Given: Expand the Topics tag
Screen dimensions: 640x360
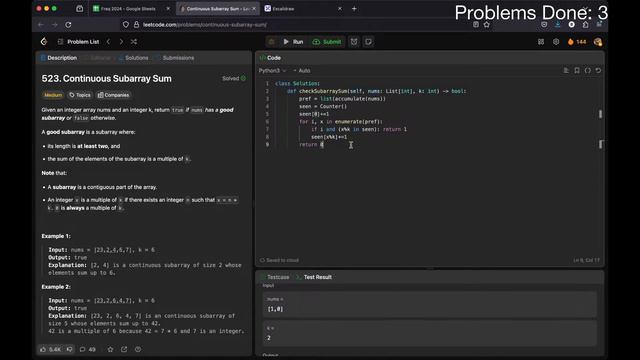Looking at the screenshot, I should pyautogui.click(x=80, y=95).
